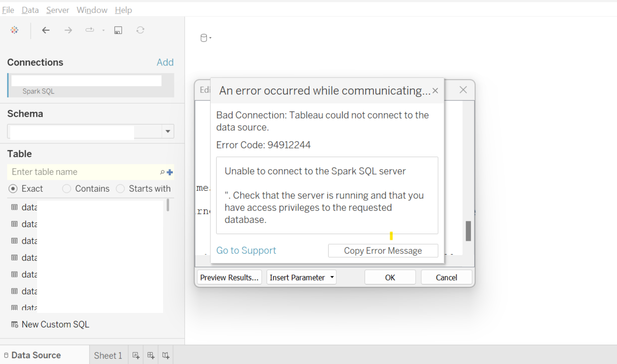Click the back arrow in toolbar

pyautogui.click(x=46, y=30)
